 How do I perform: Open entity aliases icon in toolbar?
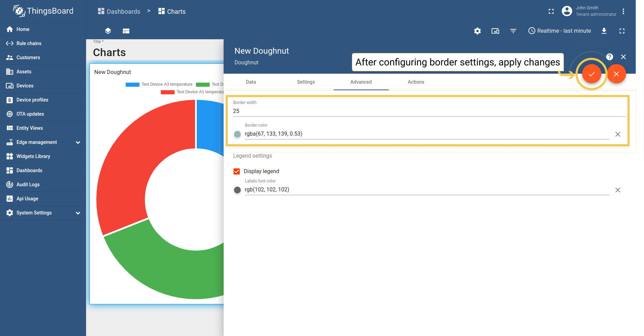click(x=495, y=31)
